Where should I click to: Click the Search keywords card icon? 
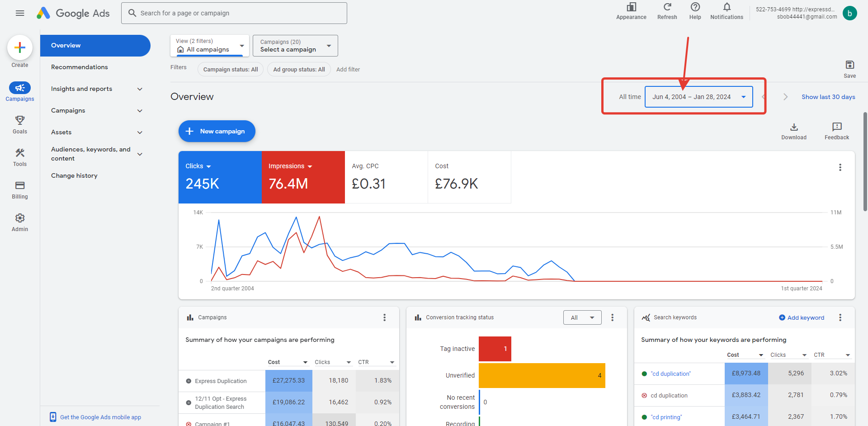(x=646, y=317)
